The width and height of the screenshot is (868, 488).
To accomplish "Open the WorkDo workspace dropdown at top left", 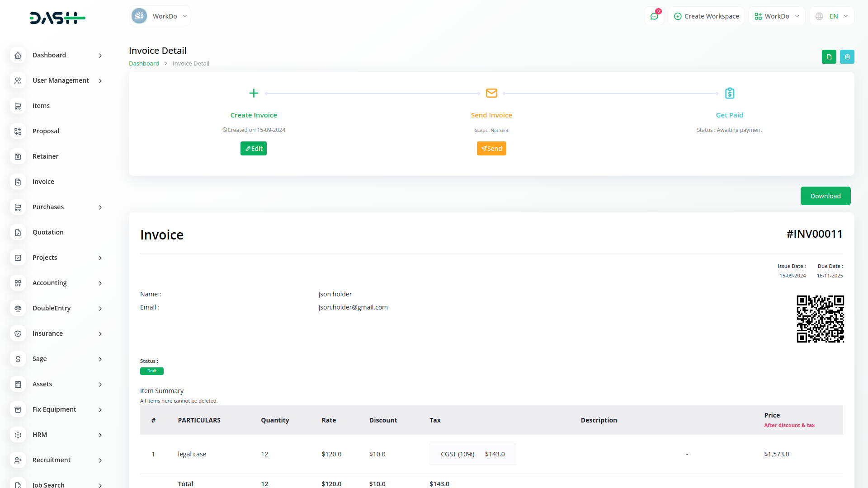I will coord(160,16).
